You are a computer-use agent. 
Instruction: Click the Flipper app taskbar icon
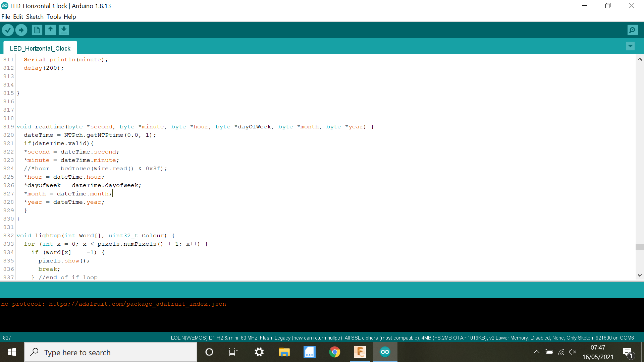click(360, 352)
